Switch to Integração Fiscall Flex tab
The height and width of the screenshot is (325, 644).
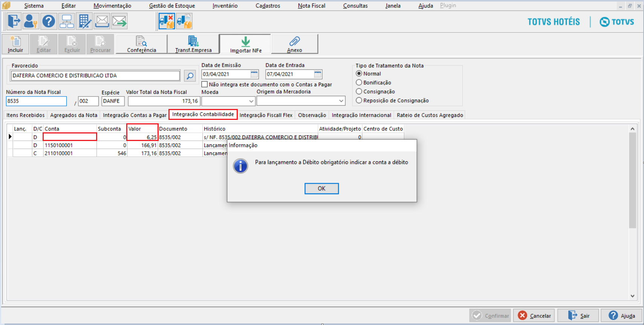266,115
